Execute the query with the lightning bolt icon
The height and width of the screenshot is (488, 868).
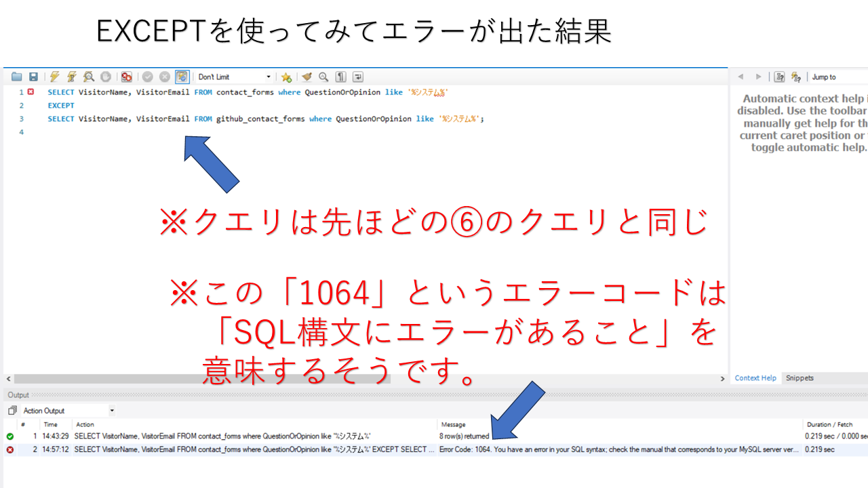point(55,77)
